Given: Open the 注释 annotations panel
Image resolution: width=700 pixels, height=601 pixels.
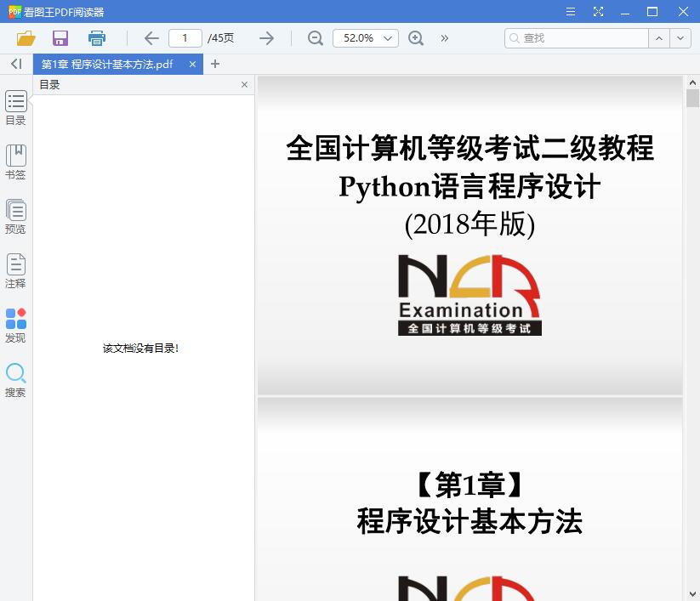Looking at the screenshot, I should [15, 270].
